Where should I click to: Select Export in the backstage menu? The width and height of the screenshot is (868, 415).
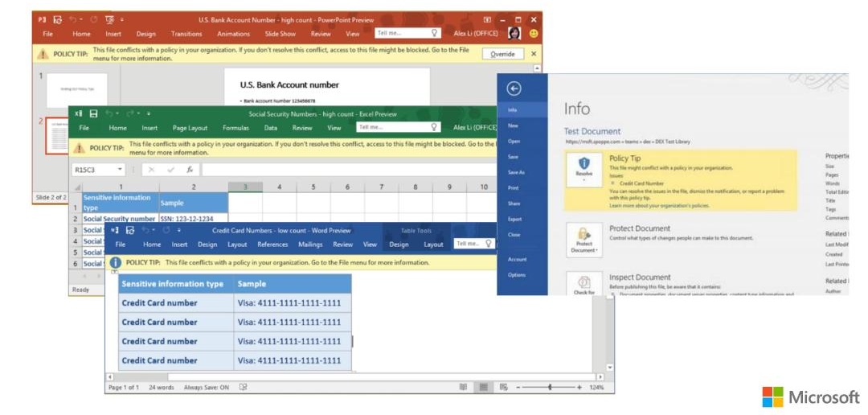pos(514,219)
